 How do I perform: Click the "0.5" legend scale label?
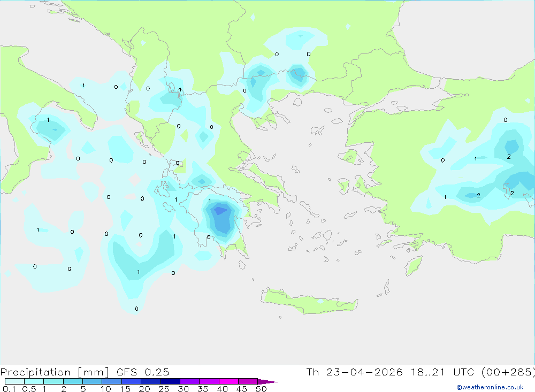(x=29, y=389)
